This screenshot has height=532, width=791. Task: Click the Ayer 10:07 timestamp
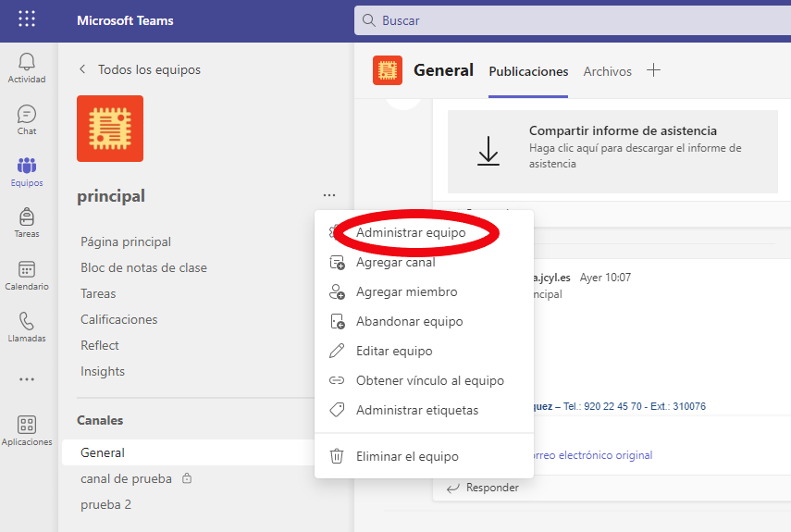tap(605, 278)
